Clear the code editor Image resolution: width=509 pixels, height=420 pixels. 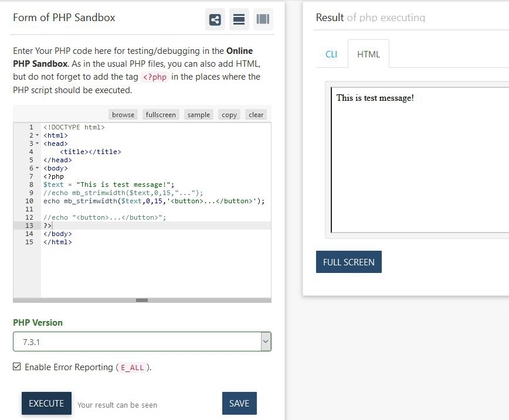coord(256,114)
